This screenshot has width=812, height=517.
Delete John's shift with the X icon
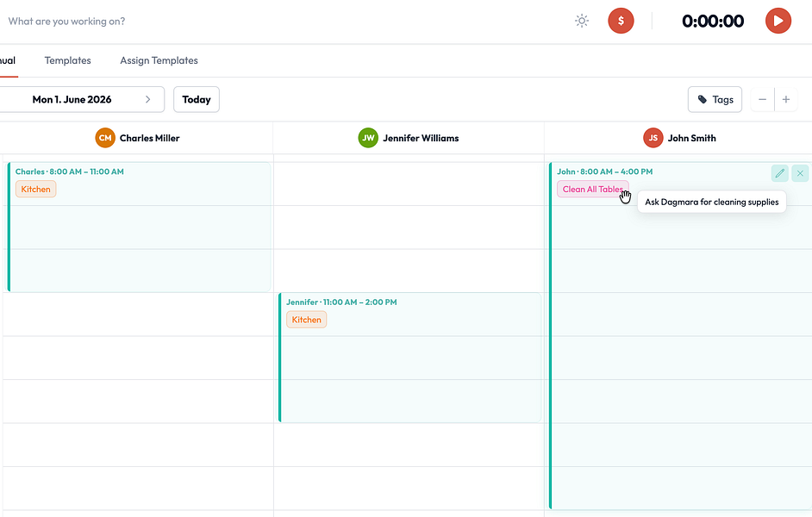pos(800,173)
